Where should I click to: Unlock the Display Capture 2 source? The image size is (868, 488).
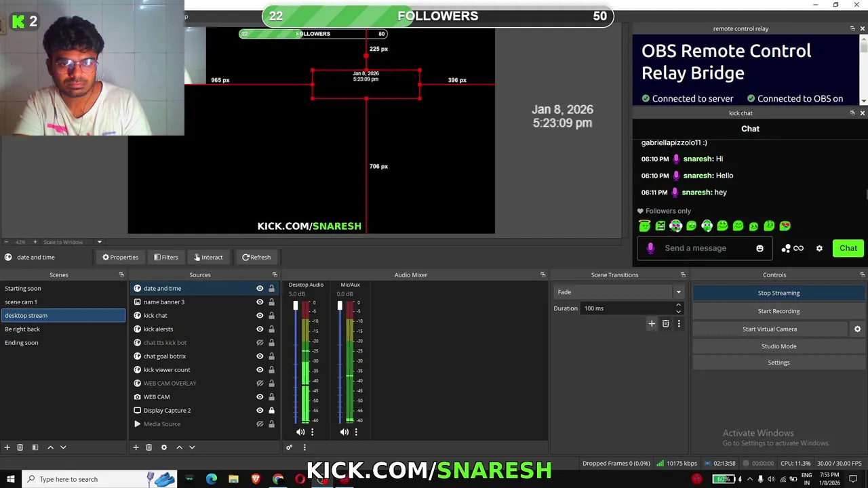click(272, 410)
